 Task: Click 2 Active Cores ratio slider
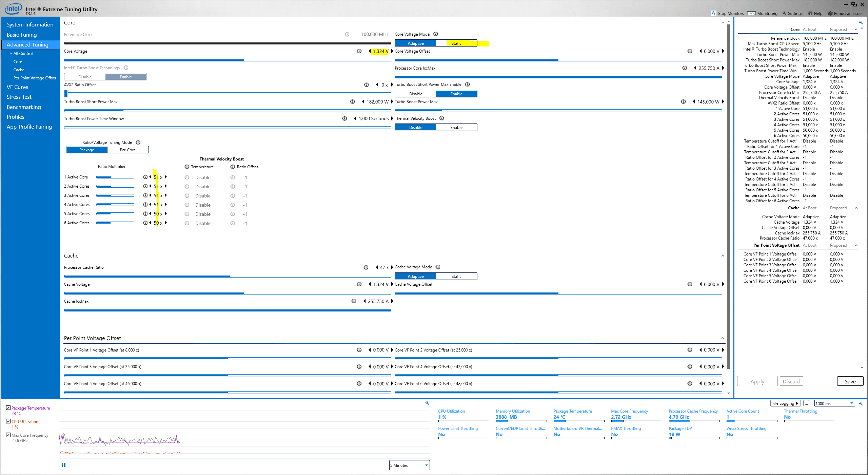[x=115, y=186]
